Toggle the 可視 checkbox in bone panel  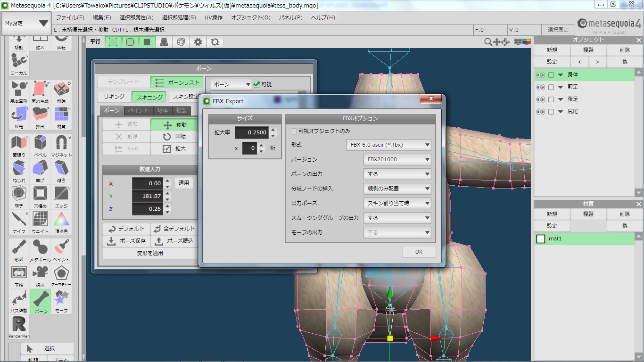[x=257, y=84]
